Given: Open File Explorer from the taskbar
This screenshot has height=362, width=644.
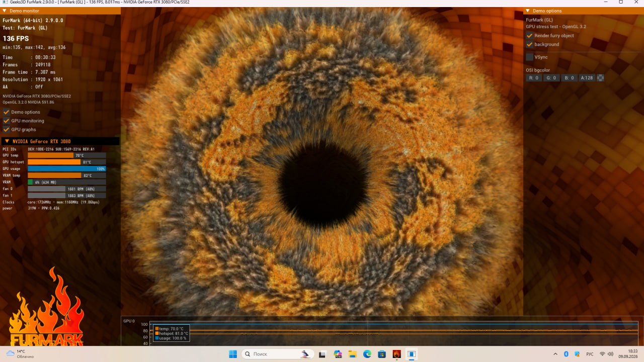Looking at the screenshot, I should 352,354.
